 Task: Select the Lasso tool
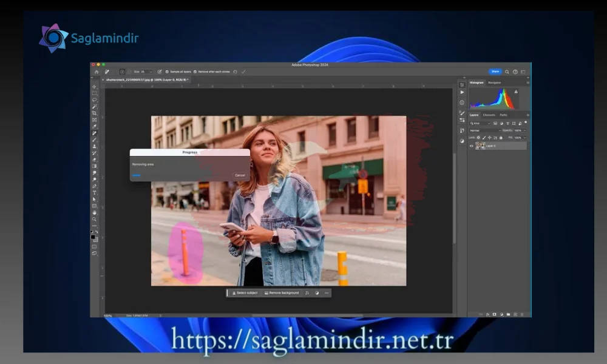[95, 100]
